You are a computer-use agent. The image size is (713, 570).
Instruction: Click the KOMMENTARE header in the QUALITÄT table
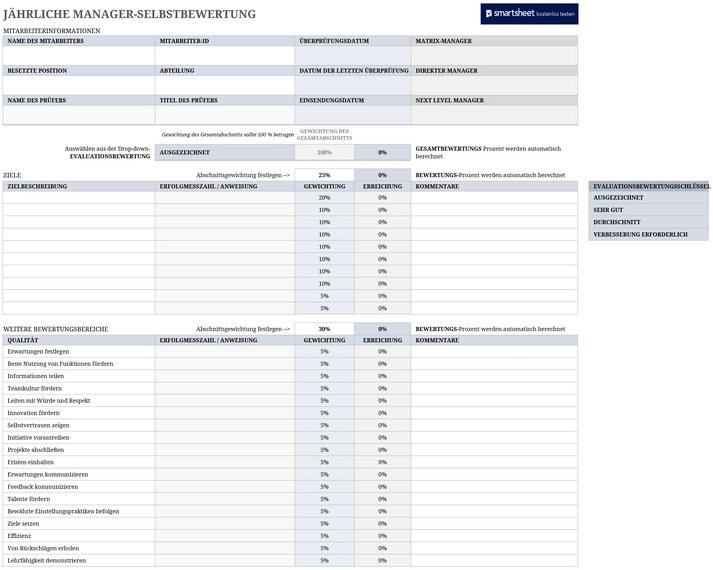click(x=494, y=340)
